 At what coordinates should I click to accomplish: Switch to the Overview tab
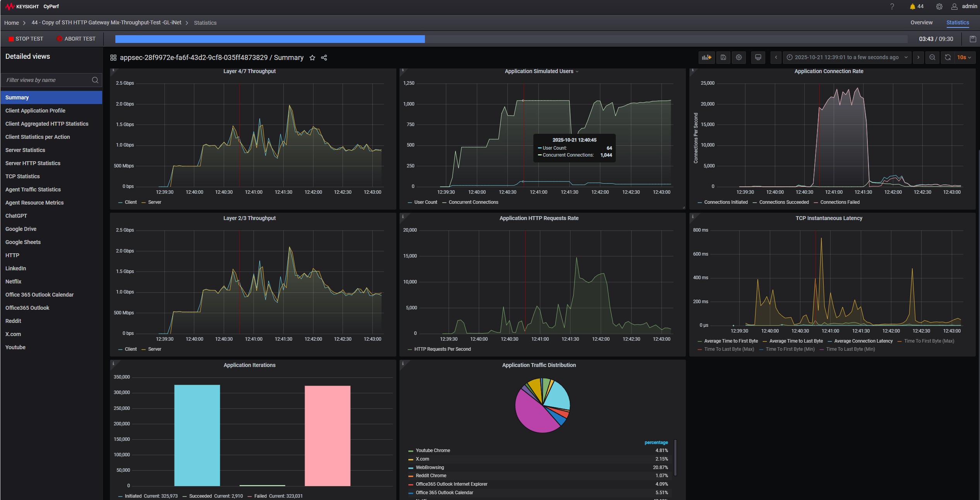[x=921, y=22]
